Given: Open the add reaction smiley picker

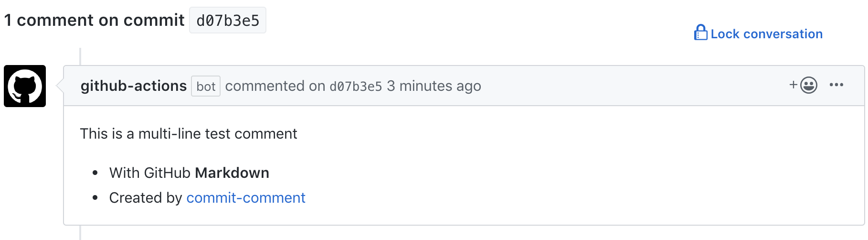Looking at the screenshot, I should (809, 85).
